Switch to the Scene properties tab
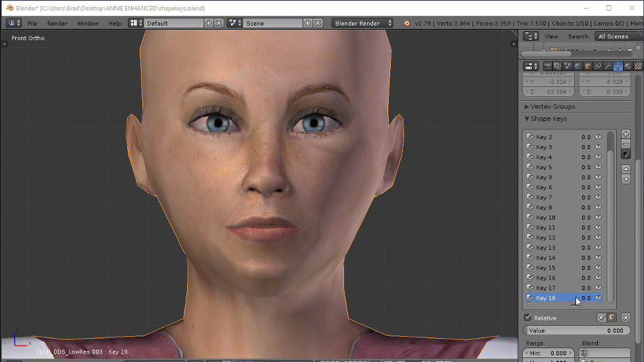The height and width of the screenshot is (362, 644). 568,66
